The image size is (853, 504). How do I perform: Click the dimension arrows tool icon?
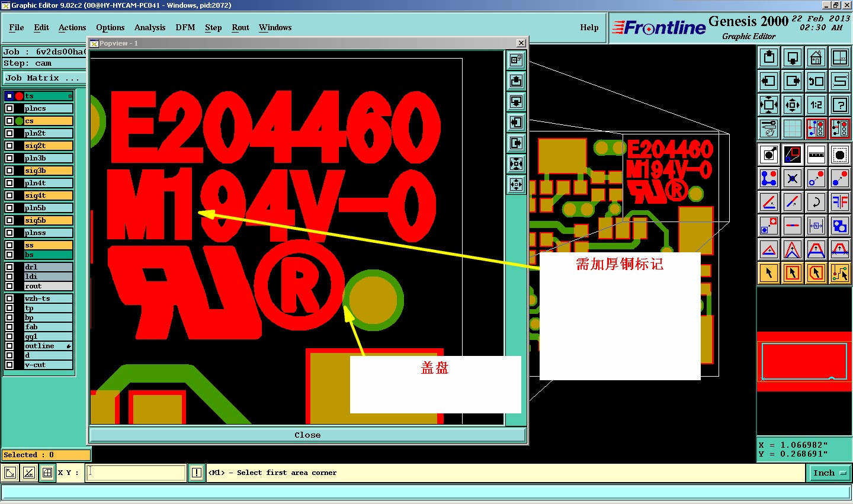pyautogui.click(x=816, y=226)
